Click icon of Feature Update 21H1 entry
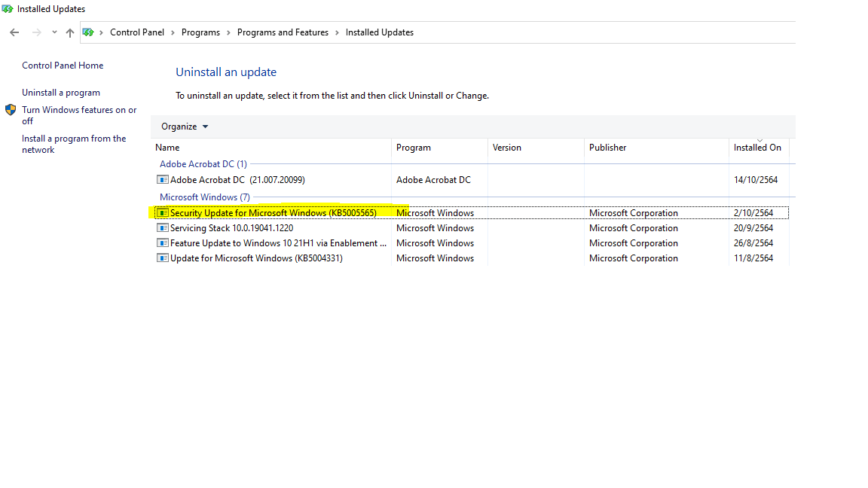868x488 pixels. point(162,243)
